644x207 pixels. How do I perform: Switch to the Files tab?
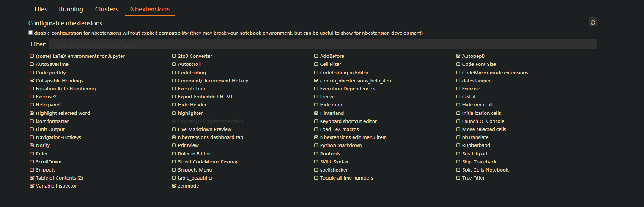41,9
